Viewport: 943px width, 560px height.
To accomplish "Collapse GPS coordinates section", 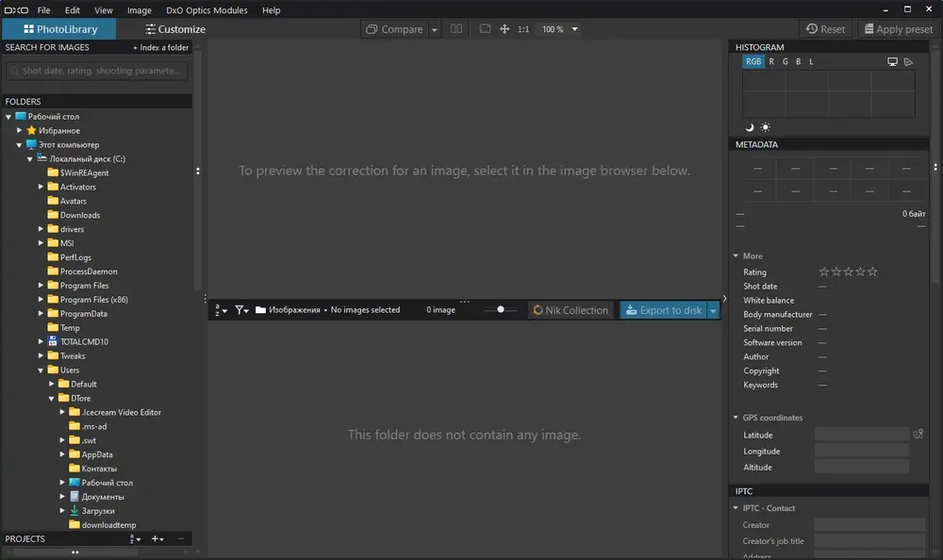I will coord(736,418).
